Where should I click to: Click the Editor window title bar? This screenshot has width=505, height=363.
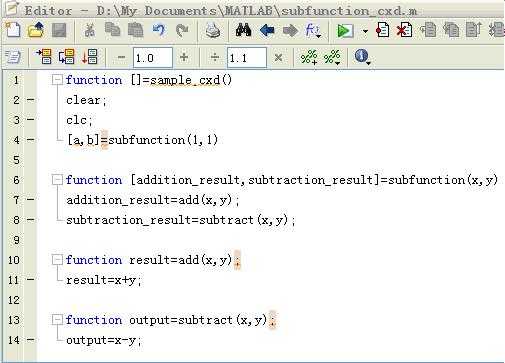(253, 10)
